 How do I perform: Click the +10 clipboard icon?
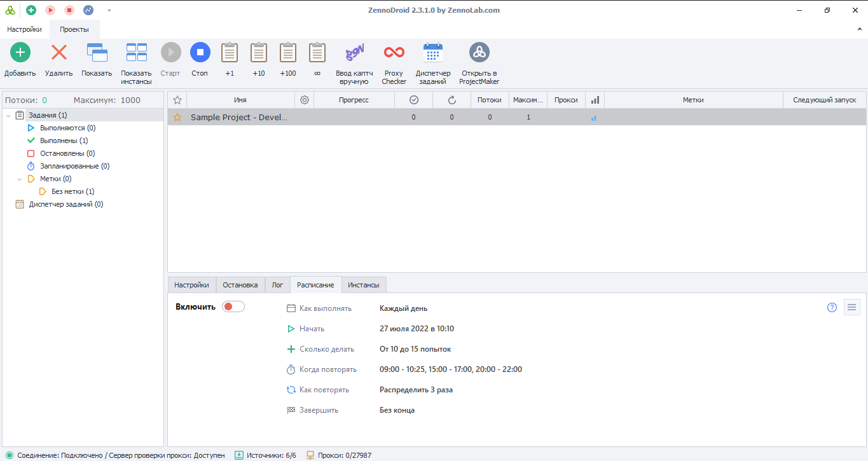click(259, 52)
